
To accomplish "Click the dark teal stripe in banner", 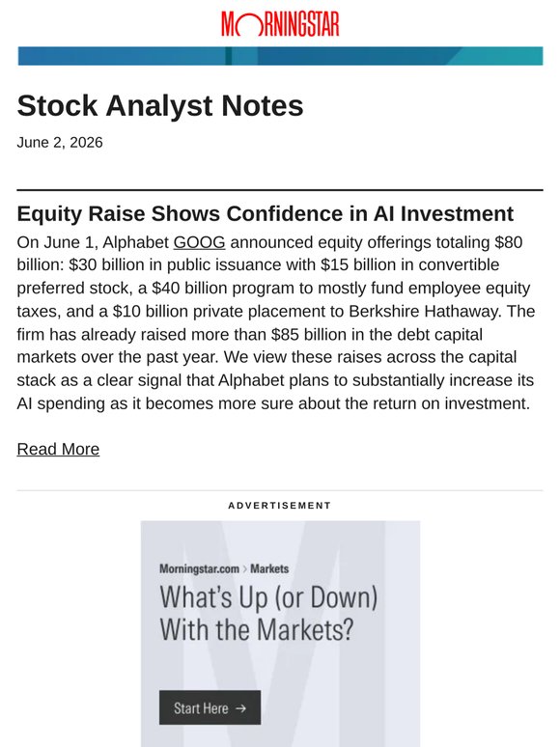I will (229, 56).
